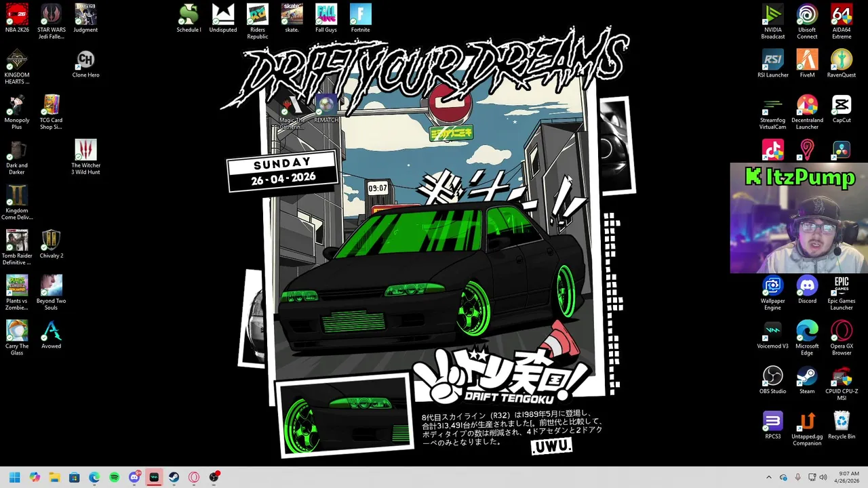Image resolution: width=868 pixels, height=488 pixels.
Task: Open TCG Card Shop Simulator icon
Action: (52, 112)
